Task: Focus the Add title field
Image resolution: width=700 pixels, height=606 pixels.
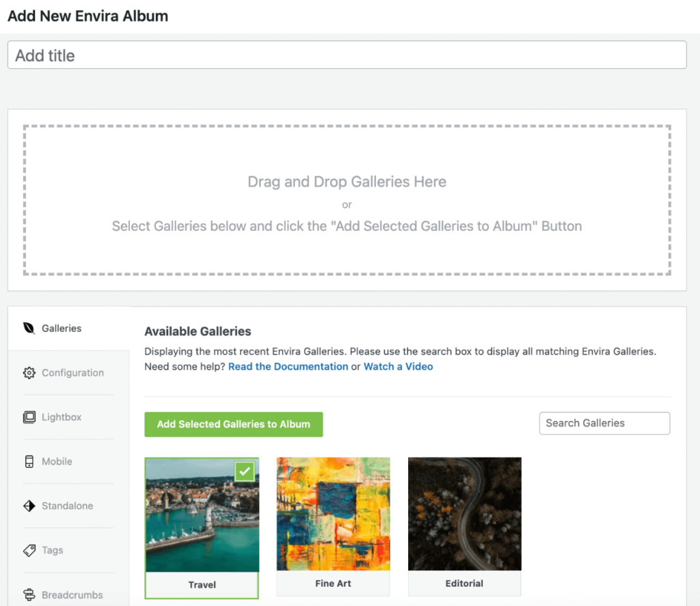Action: 347,55
